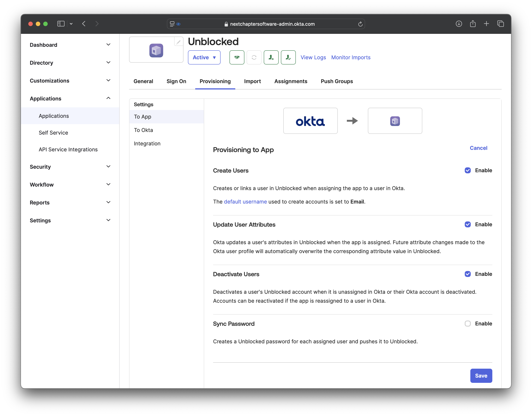The image size is (532, 416).
Task: Show tab overview icon in Safari
Action: pyautogui.click(x=500, y=24)
